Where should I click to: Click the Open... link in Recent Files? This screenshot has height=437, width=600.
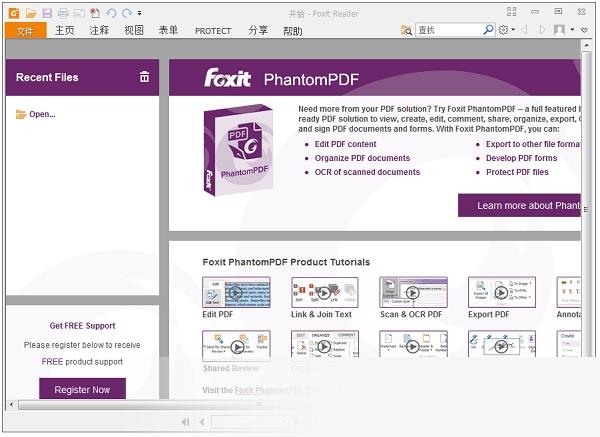pos(42,114)
